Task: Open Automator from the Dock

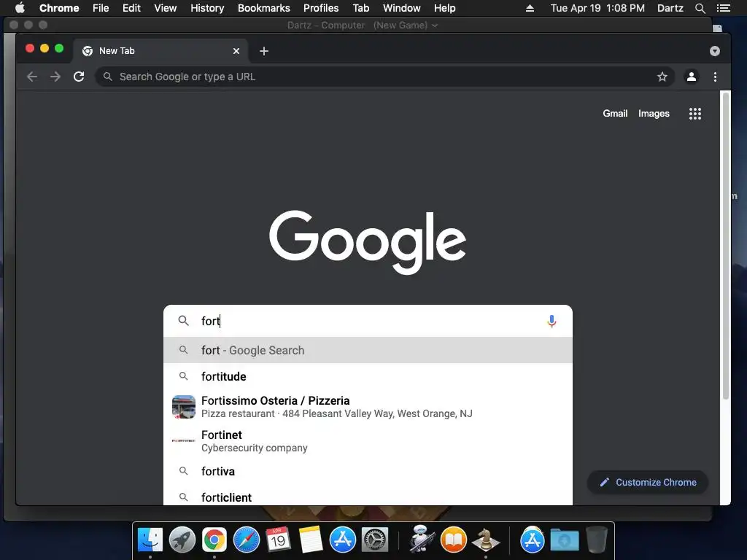Action: tap(421, 539)
